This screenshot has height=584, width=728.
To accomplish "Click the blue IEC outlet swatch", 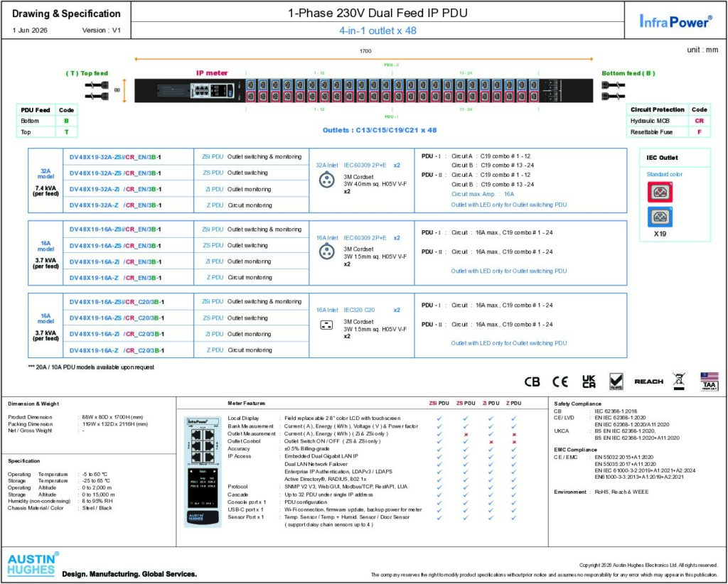I will click(660, 217).
